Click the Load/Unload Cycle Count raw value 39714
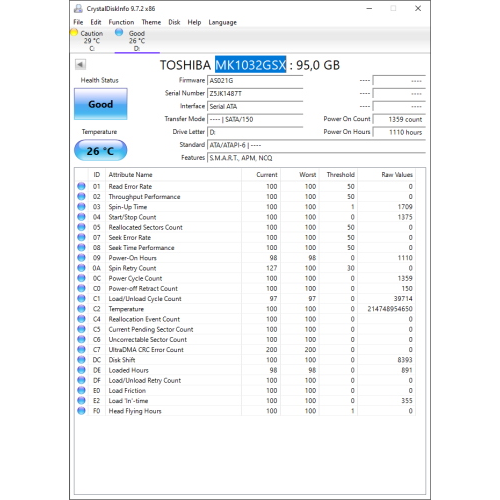The width and height of the screenshot is (500, 500). [403, 299]
